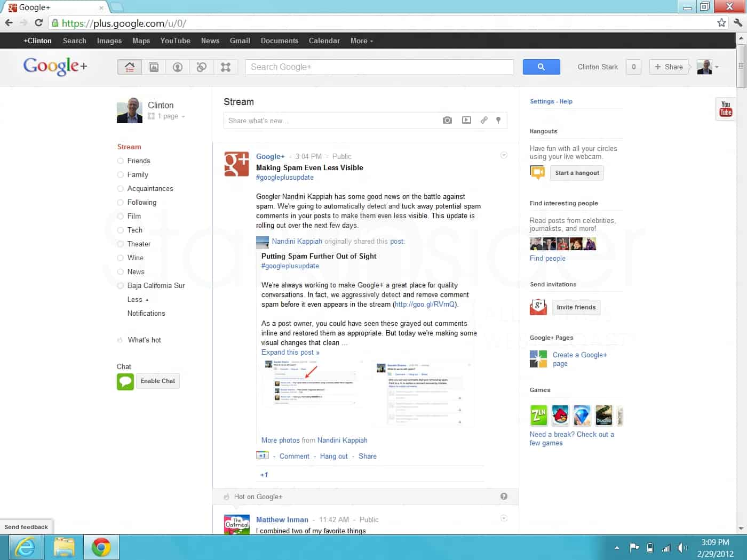Viewport: 747px width, 560px height.
Task: Open the Photos icon in navigation
Action: click(154, 67)
